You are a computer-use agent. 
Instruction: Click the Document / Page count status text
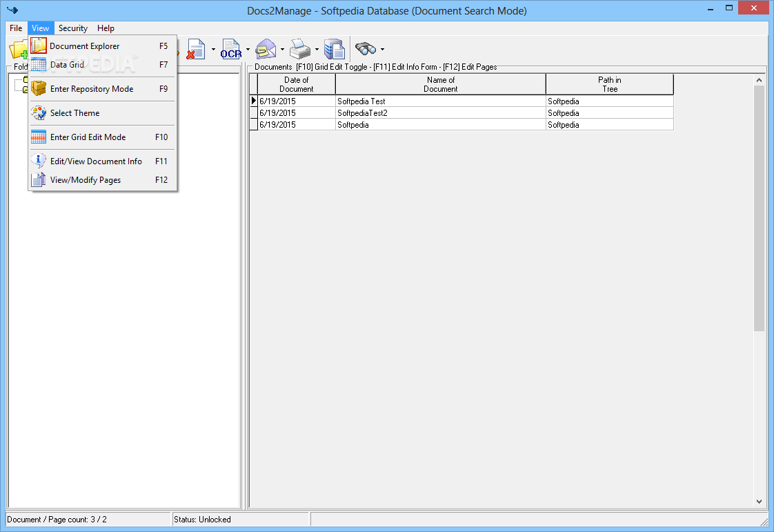[57, 520]
